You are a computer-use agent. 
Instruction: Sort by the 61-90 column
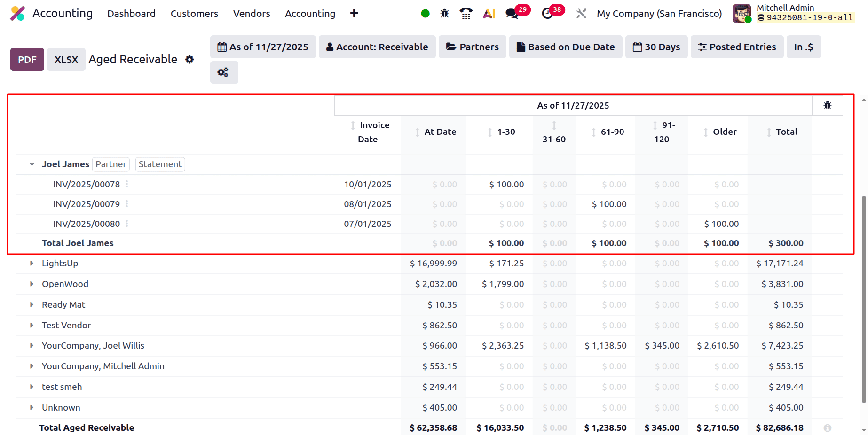pyautogui.click(x=593, y=132)
